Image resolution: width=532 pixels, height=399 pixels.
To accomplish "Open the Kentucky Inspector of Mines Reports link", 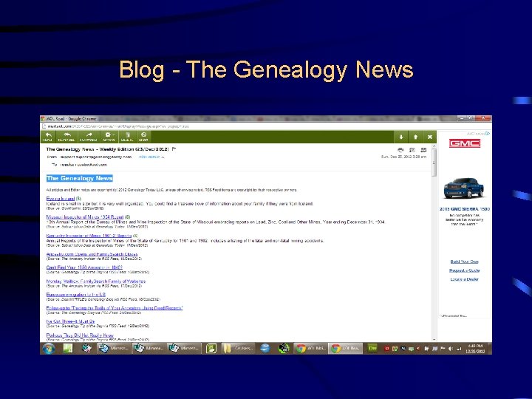I will click(89, 236).
